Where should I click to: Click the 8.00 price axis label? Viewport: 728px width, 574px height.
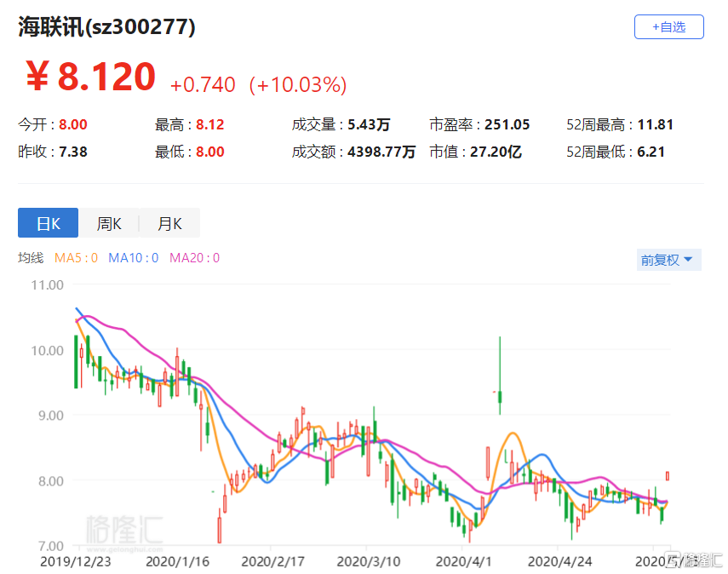coord(50,481)
